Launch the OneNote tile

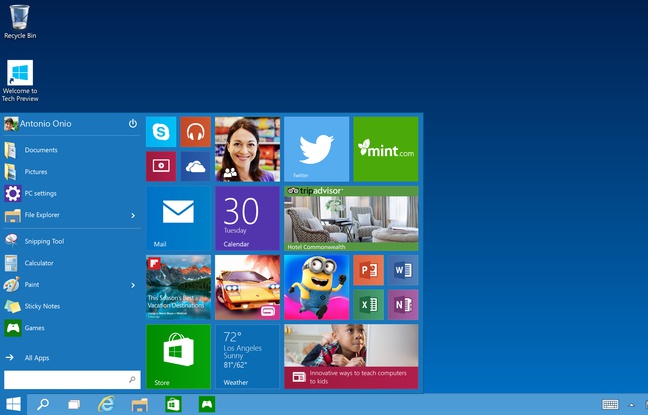403,304
